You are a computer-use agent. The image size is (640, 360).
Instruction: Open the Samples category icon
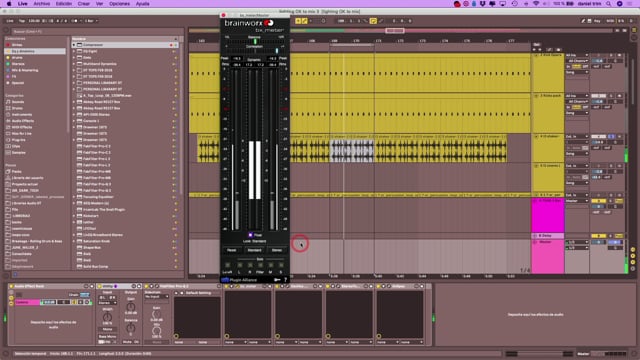[8, 153]
